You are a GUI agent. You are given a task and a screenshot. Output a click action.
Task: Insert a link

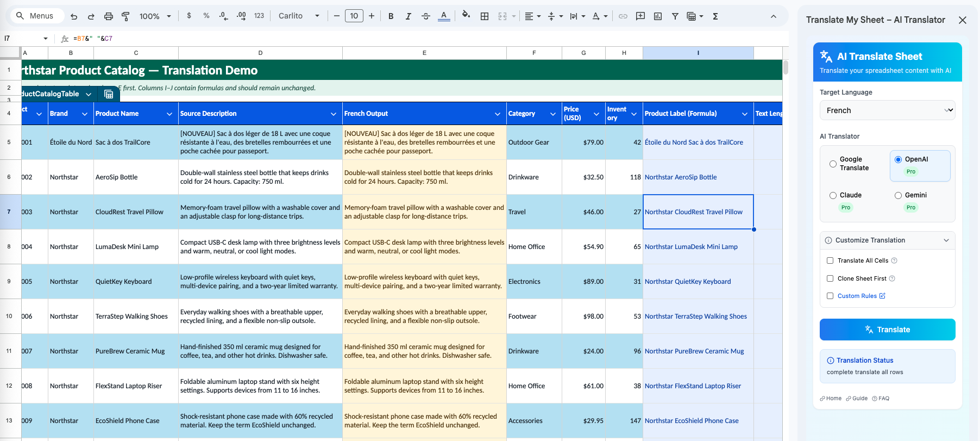(623, 16)
